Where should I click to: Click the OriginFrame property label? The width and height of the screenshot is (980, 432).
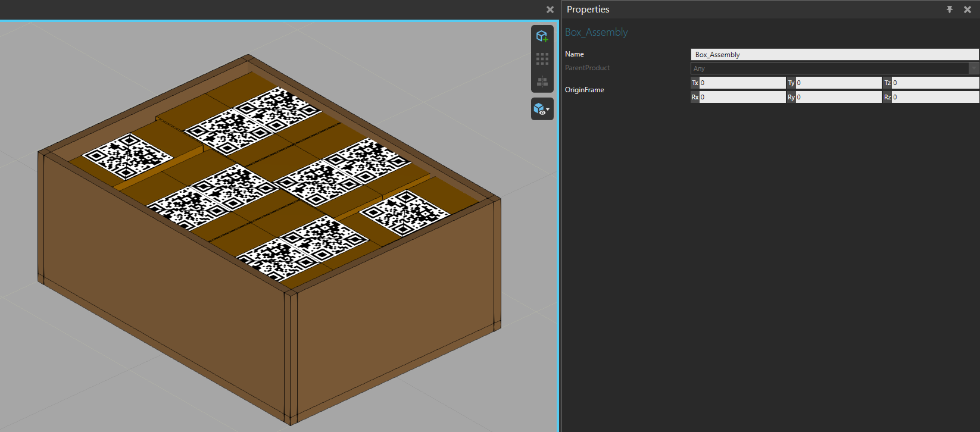[x=584, y=90]
